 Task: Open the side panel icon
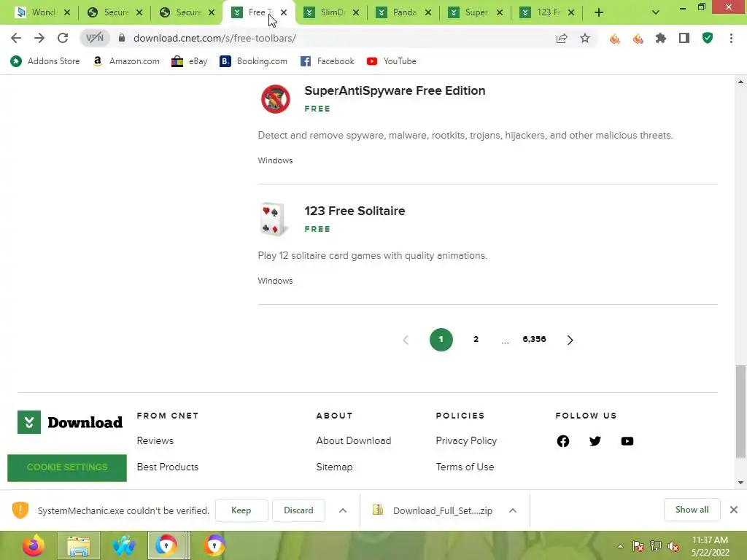pyautogui.click(x=684, y=38)
